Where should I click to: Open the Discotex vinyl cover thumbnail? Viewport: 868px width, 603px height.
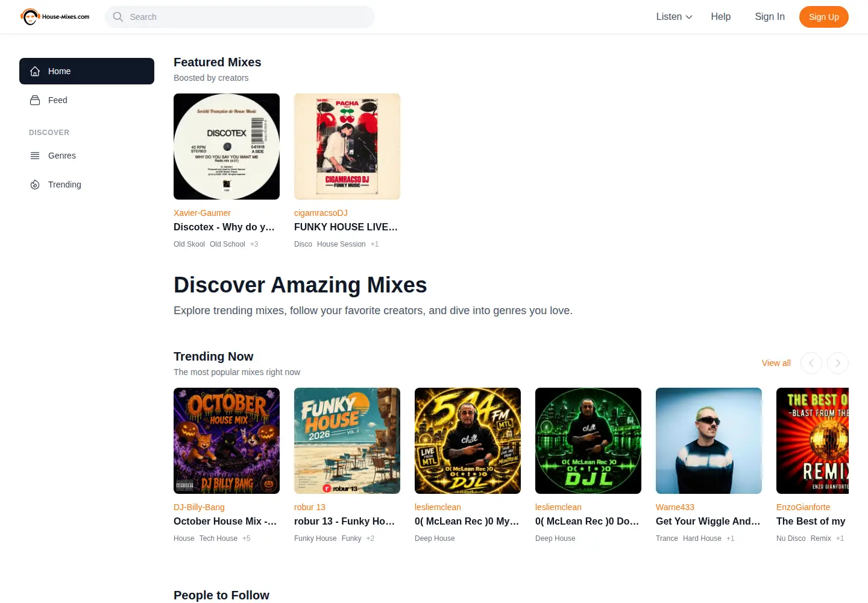click(227, 147)
